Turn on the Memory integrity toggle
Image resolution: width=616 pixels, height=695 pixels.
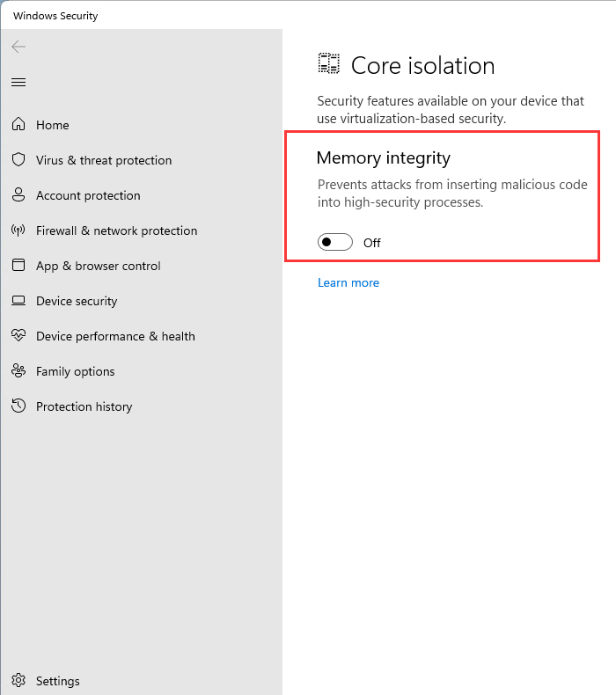[334, 242]
